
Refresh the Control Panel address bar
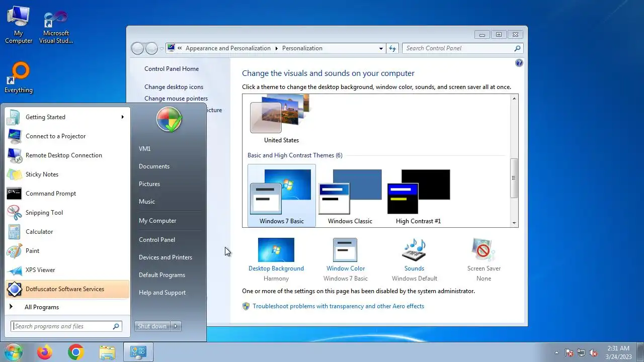392,48
